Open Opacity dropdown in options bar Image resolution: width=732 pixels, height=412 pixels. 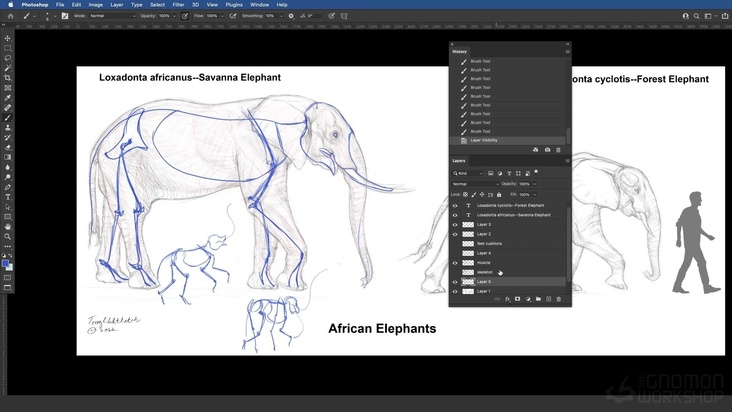tap(175, 16)
